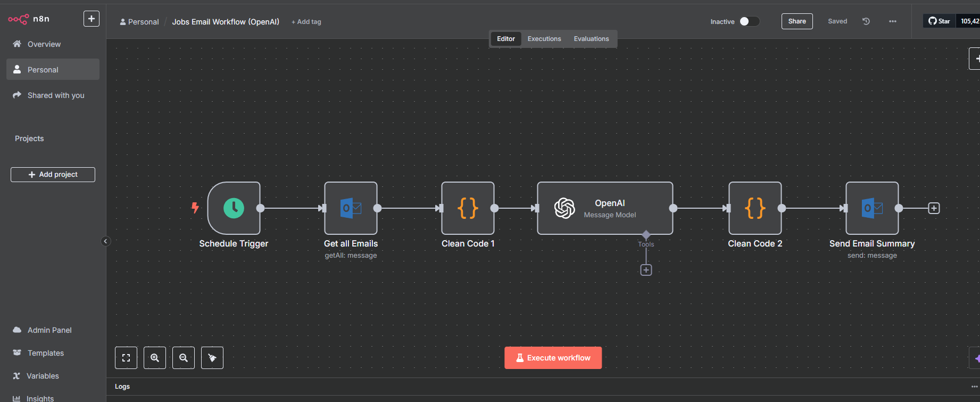Select the Clean Code 1 node
The height and width of the screenshot is (402, 980).
pos(468,208)
